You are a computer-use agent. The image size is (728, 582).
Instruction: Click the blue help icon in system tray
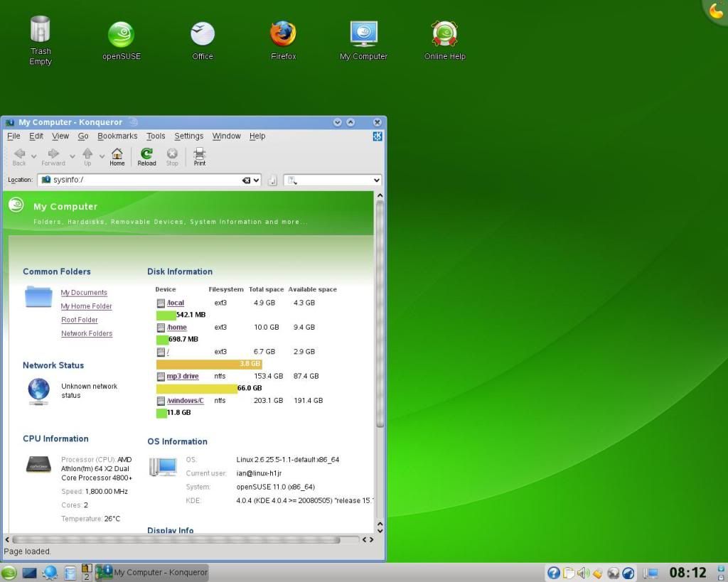(x=553, y=573)
